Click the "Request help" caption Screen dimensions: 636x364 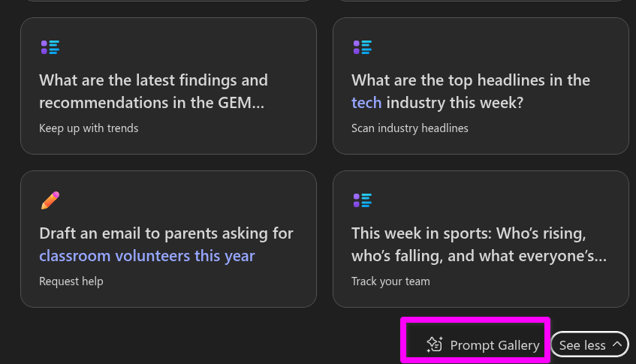71,281
